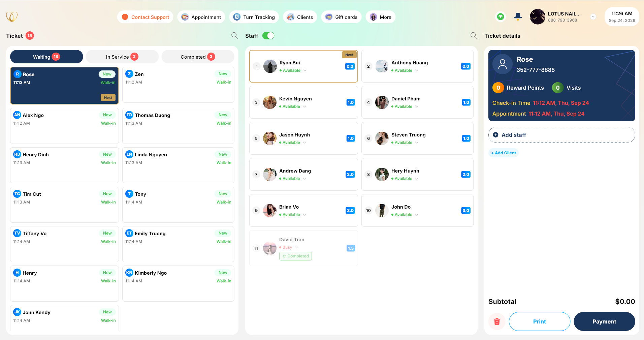
Task: Click the Add staff dashed field
Action: (561, 135)
